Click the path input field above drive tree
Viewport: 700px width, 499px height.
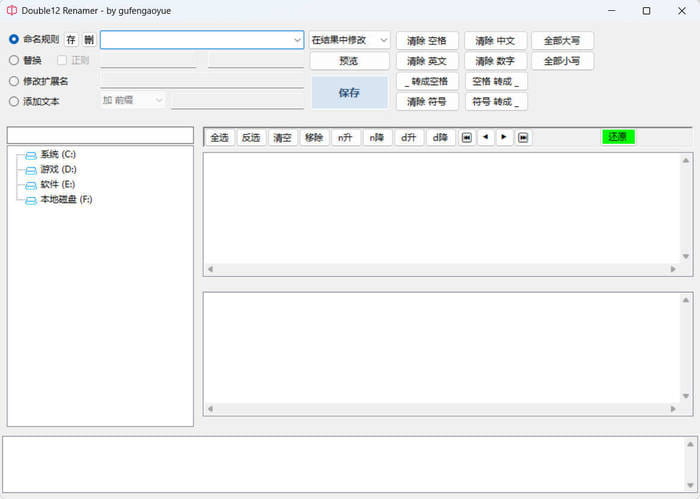(x=100, y=135)
